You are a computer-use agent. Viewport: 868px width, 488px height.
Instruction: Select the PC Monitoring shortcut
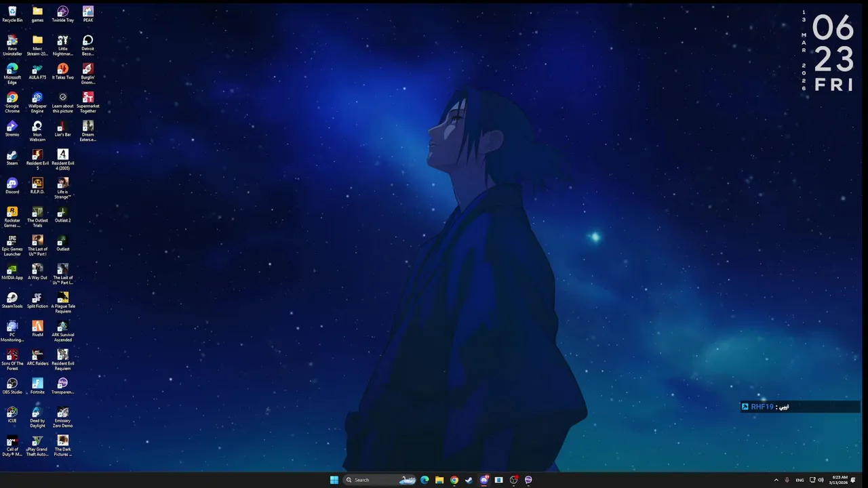[12, 331]
